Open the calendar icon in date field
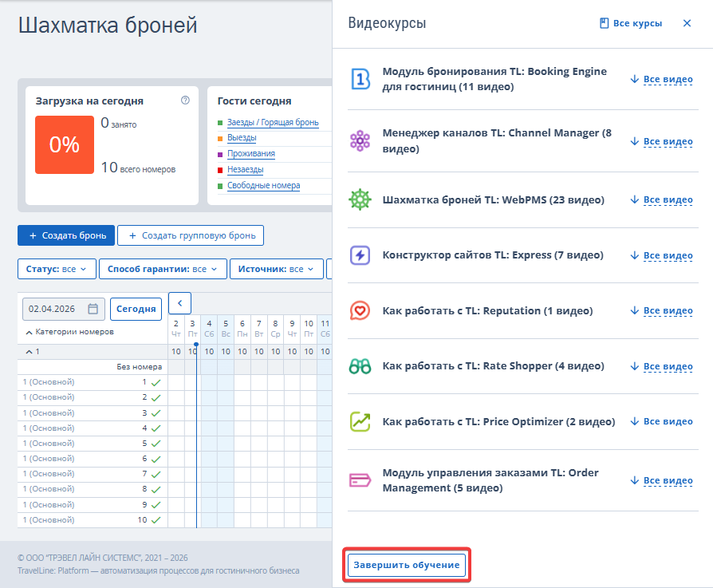The height and width of the screenshot is (588, 713). [x=93, y=309]
